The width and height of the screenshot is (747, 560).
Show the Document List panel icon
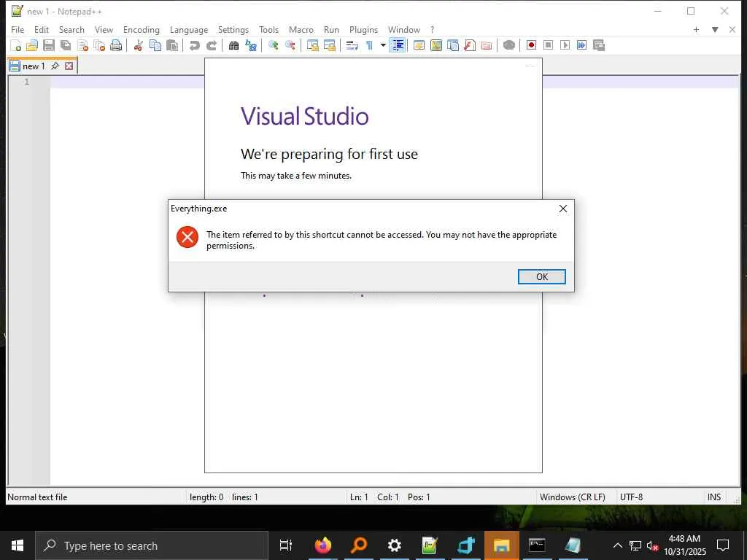pos(453,45)
